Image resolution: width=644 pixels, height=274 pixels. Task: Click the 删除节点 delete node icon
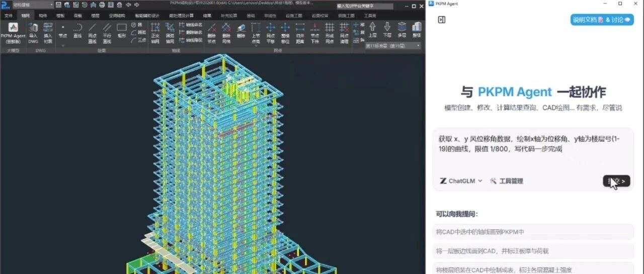[x=212, y=33]
